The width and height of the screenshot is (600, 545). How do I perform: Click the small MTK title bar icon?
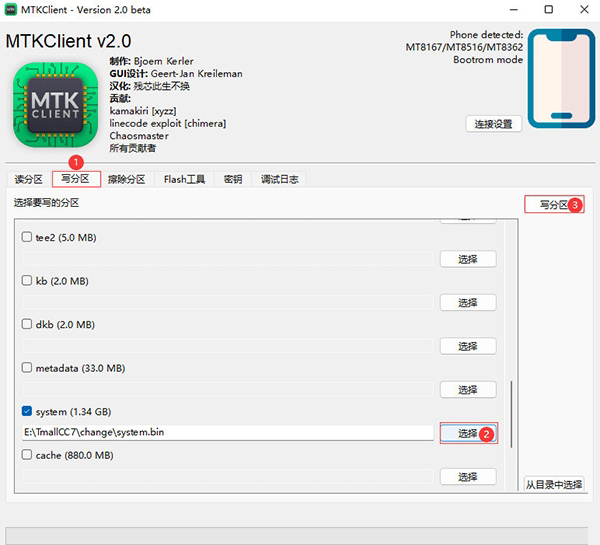point(14,9)
